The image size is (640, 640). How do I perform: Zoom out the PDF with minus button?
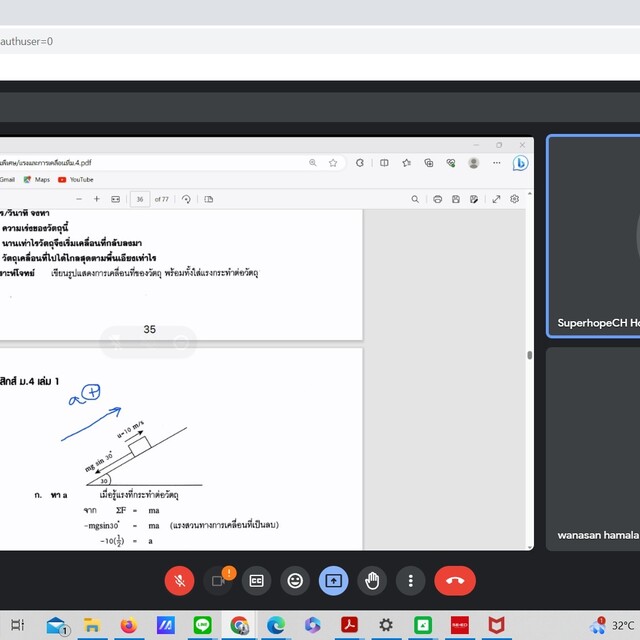79,199
